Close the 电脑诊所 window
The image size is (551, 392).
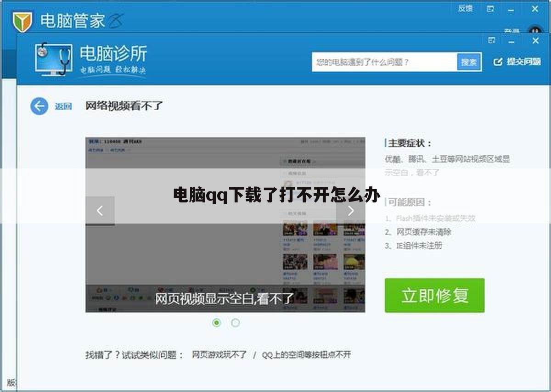535,40
